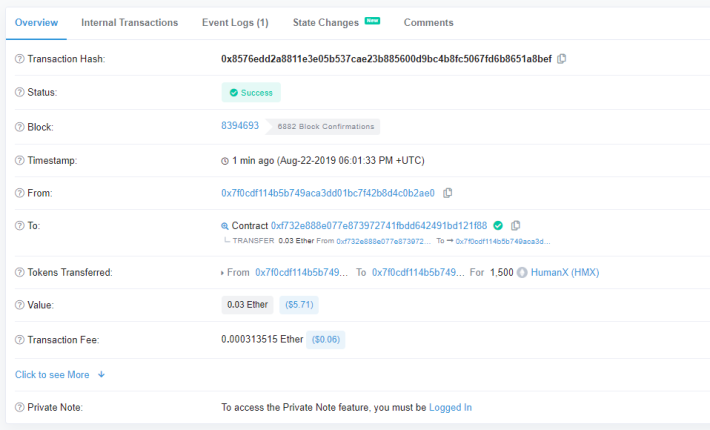
Task: Click the clock icon beside timestamp
Action: tap(225, 161)
